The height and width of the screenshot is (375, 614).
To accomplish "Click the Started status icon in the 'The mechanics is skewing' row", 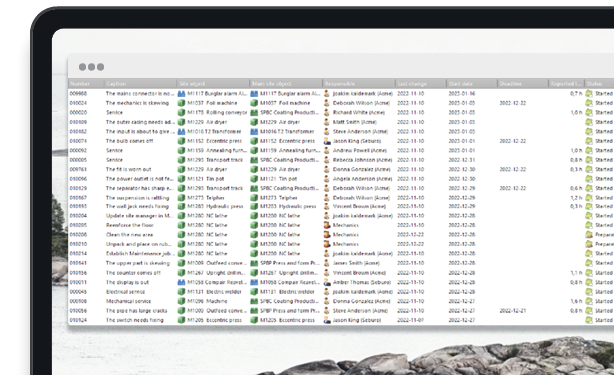I will click(589, 103).
